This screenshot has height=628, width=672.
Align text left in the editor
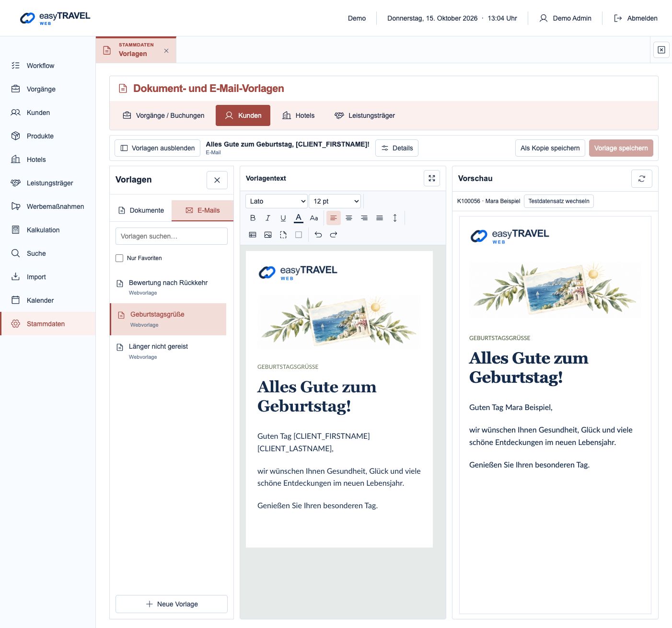pyautogui.click(x=334, y=218)
